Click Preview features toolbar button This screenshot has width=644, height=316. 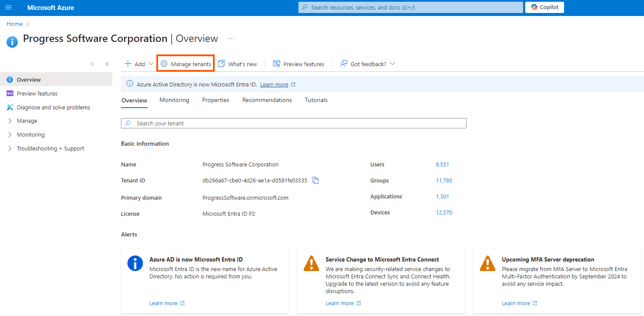coord(298,64)
